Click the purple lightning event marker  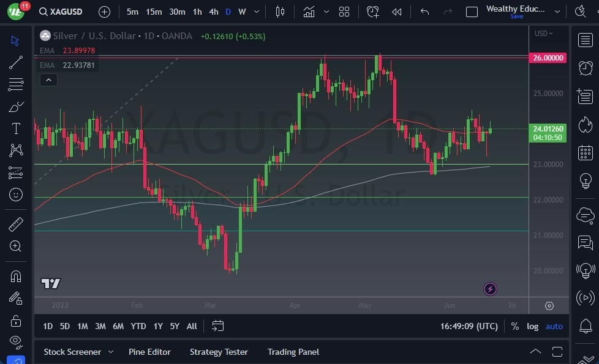490,289
